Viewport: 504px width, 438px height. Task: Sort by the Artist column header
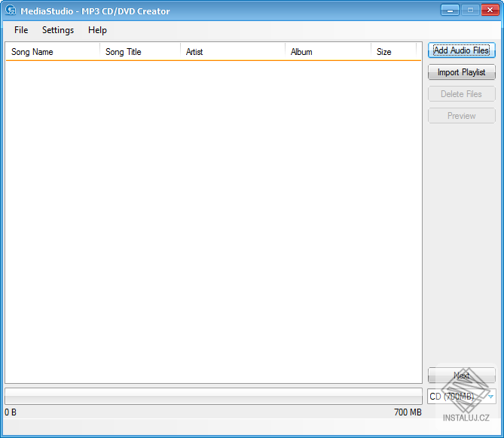coord(232,52)
